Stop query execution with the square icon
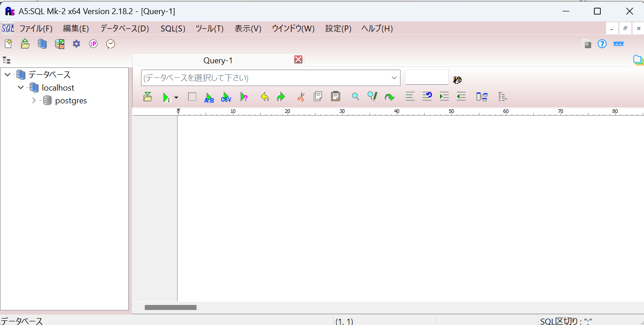Viewport: 644px width, 325px height. 192,96
